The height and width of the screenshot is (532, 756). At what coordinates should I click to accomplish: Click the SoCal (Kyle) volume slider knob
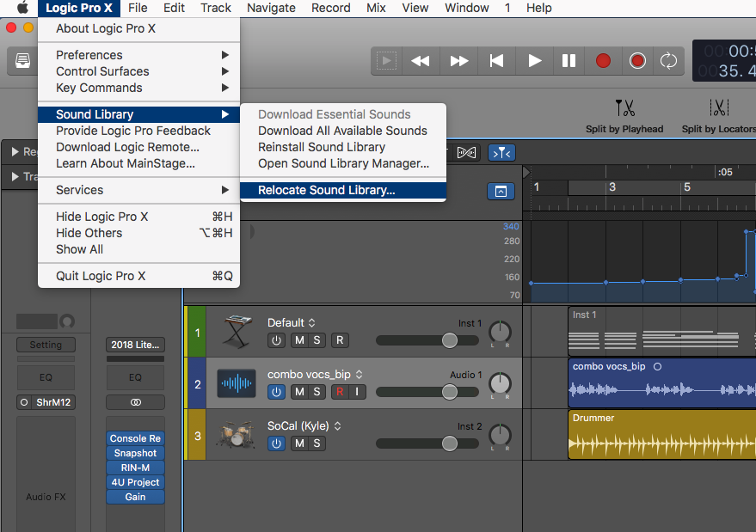point(450,443)
